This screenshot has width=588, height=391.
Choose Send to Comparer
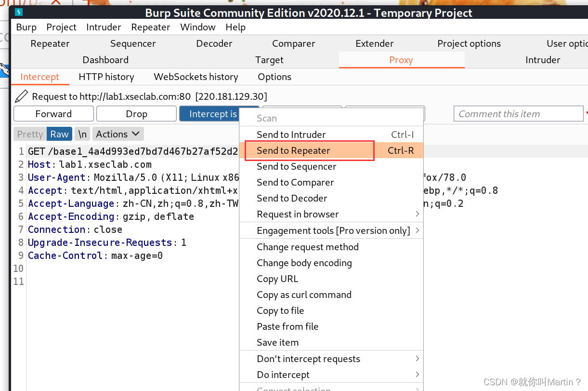[x=331, y=182]
